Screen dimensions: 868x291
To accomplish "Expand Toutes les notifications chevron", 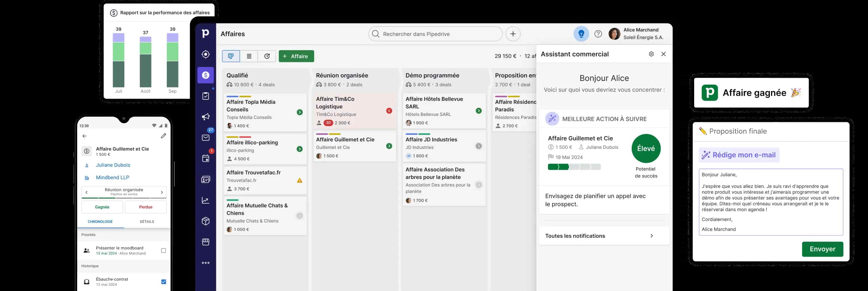I will click(x=651, y=236).
